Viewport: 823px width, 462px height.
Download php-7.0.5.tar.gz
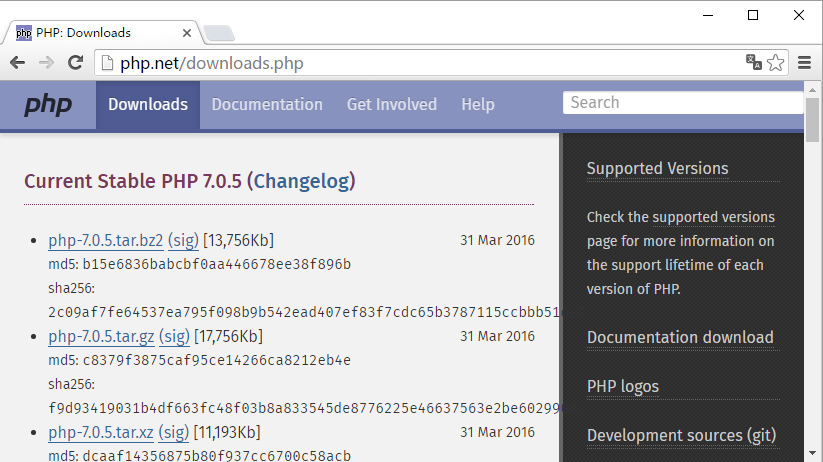click(x=101, y=337)
